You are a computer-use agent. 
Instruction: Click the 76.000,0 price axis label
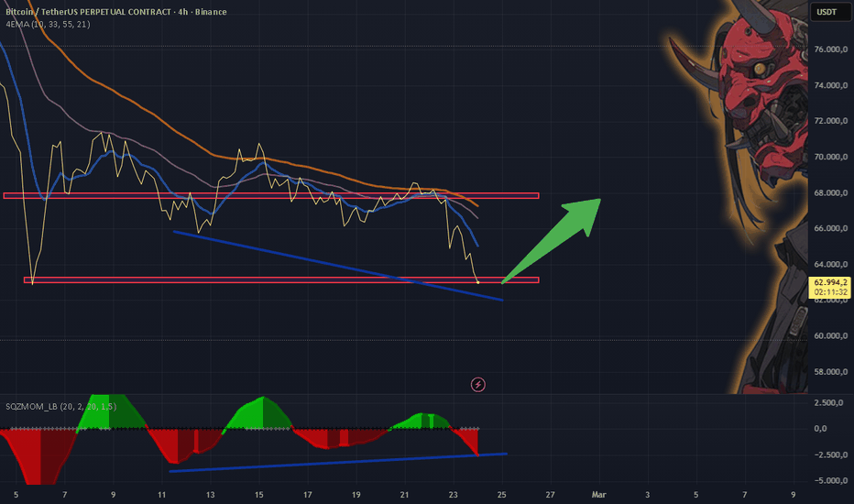tap(830, 49)
